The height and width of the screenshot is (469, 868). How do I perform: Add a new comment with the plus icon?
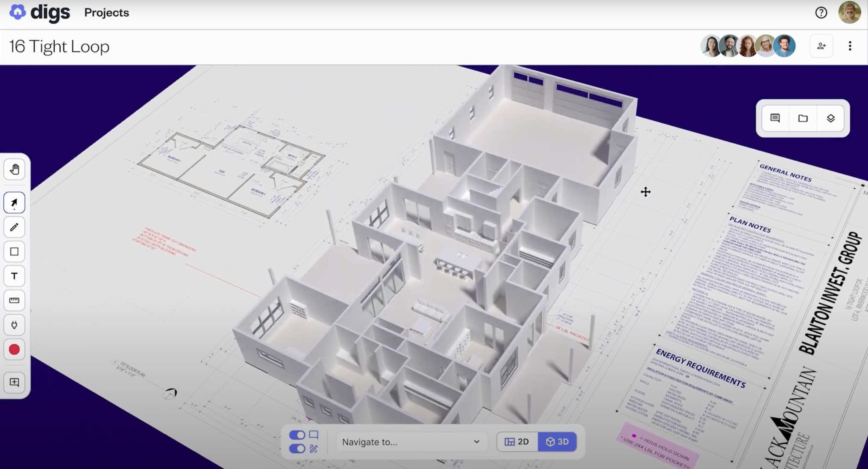[x=14, y=382]
